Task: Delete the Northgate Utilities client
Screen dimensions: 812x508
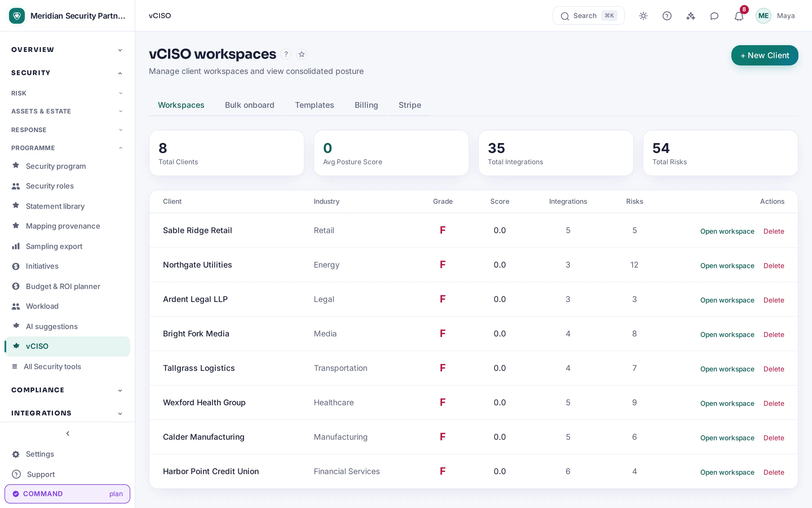Action: 774,266
